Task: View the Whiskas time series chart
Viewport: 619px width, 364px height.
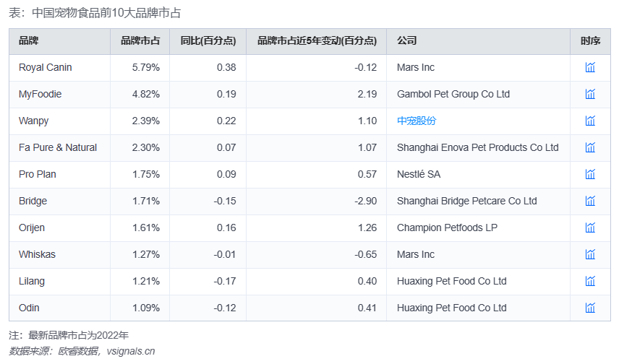Action: click(x=590, y=254)
